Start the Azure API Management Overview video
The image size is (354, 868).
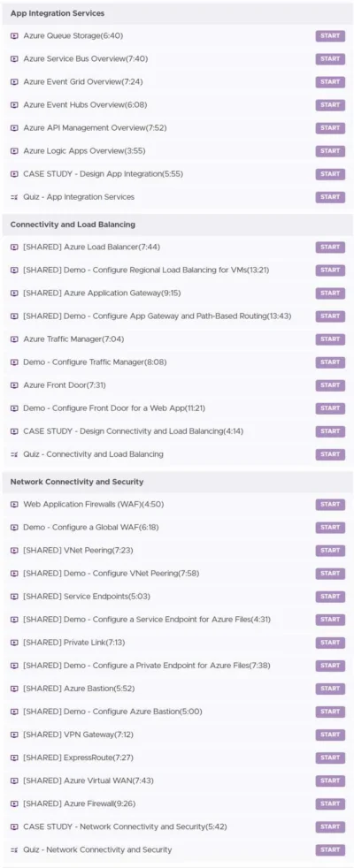(x=330, y=128)
